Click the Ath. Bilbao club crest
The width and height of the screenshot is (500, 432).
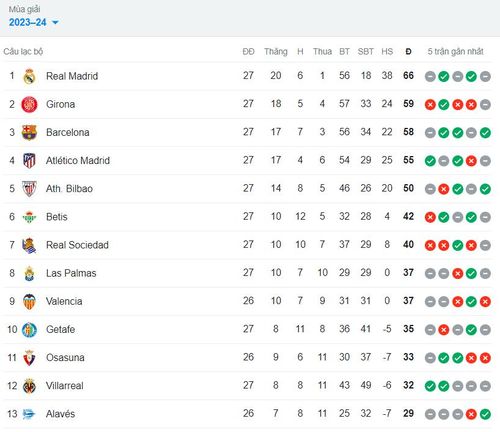tap(29, 189)
